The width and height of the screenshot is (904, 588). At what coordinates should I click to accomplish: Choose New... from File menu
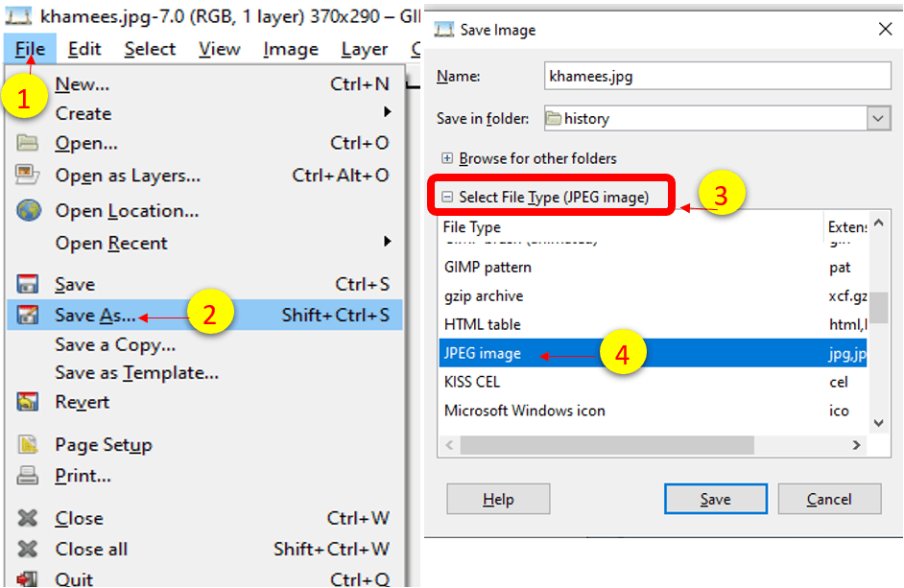(205, 84)
